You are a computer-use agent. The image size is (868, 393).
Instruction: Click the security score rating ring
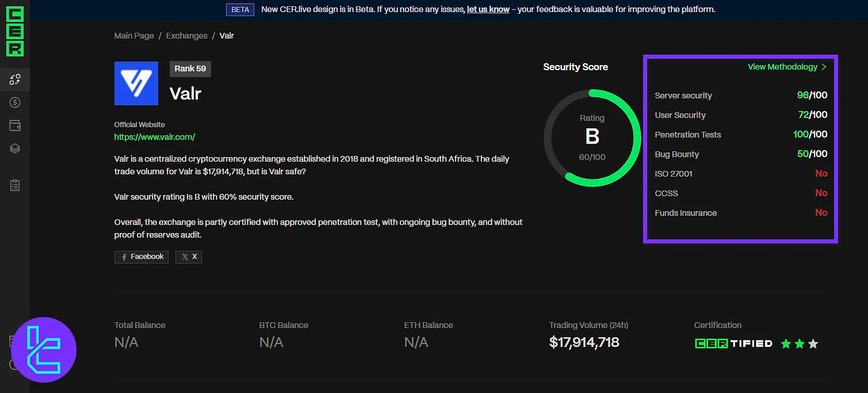tap(592, 138)
